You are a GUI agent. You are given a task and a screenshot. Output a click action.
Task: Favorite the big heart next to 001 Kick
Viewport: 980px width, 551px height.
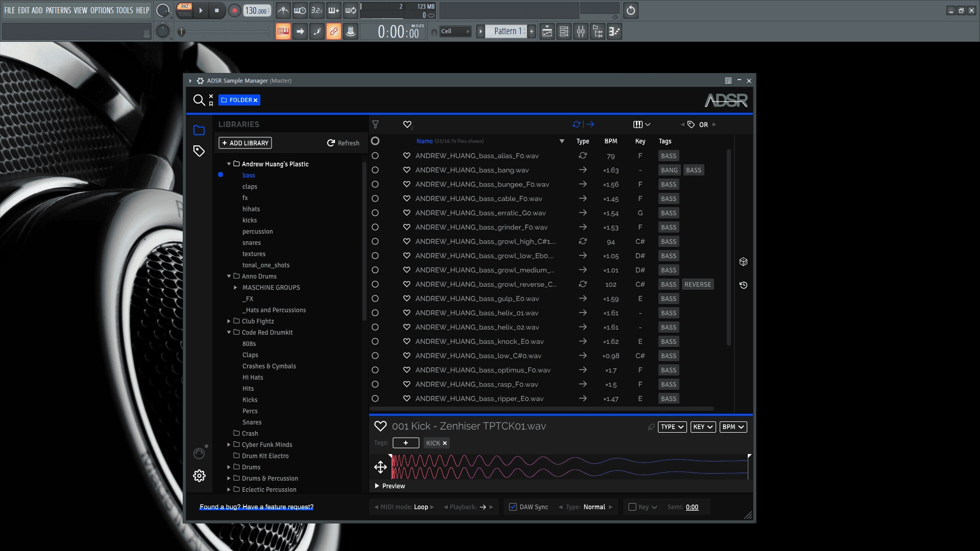(x=380, y=426)
